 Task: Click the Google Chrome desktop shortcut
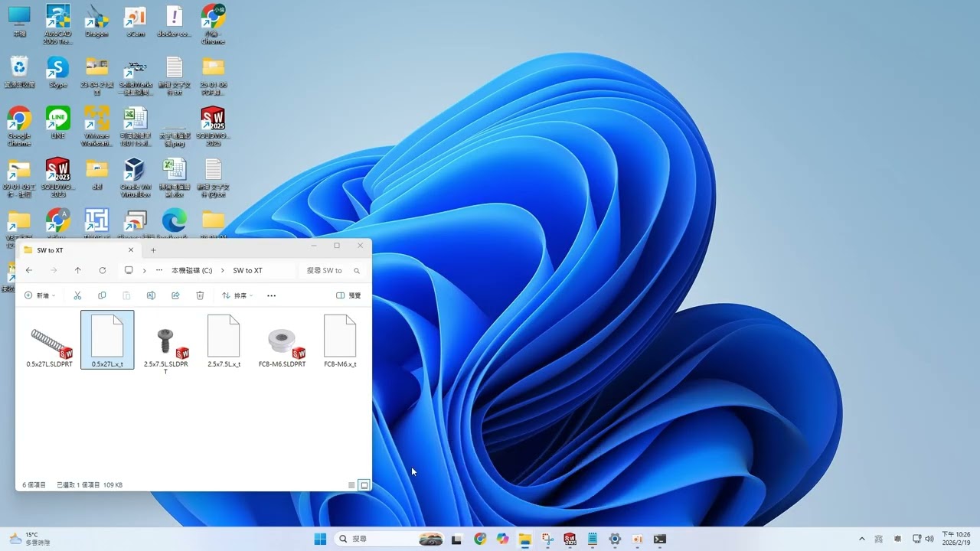[19, 127]
